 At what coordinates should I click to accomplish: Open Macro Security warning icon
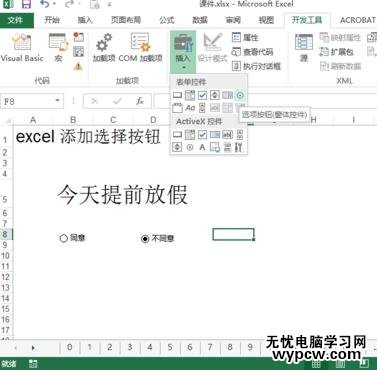pyautogui.click(x=78, y=66)
